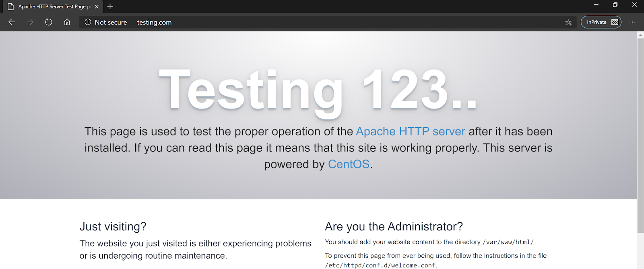
Task: Click the Not secure label
Action: pyautogui.click(x=111, y=23)
